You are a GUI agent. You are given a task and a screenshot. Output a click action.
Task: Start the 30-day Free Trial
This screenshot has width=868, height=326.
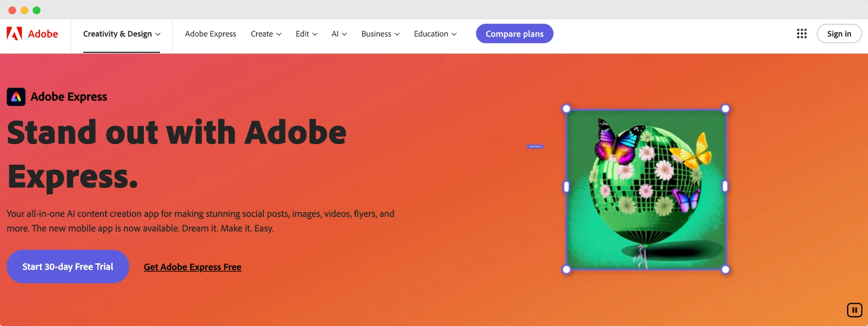coord(68,267)
